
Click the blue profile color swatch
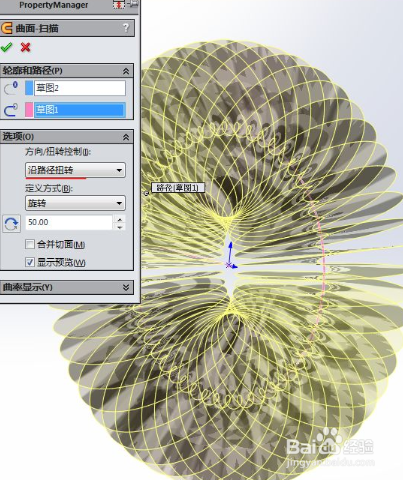pyautogui.click(x=29, y=88)
